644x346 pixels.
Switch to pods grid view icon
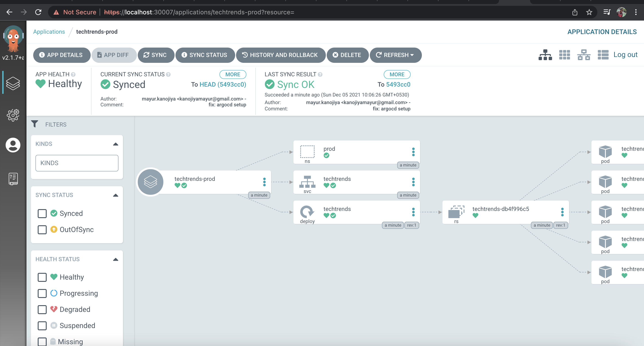[x=564, y=55]
